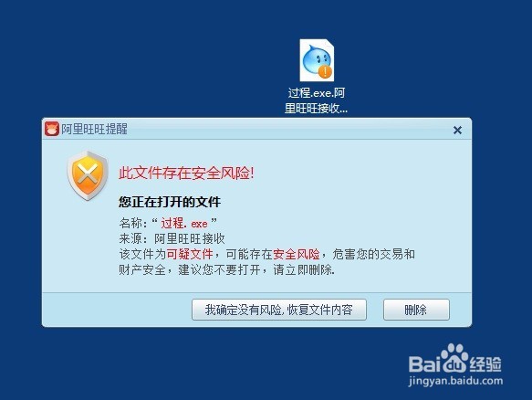The image size is (532, 400).
Task: Click the red 此文件存在安全风险! heading
Action: point(186,173)
